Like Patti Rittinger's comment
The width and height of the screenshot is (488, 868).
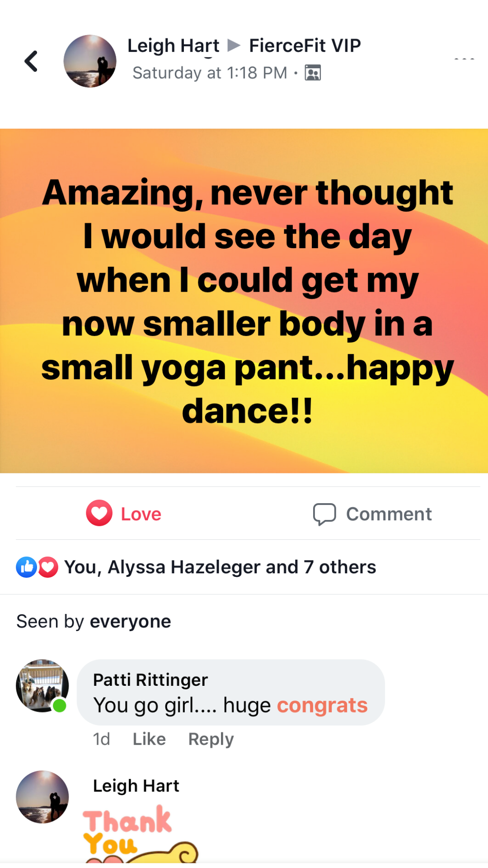(x=149, y=739)
